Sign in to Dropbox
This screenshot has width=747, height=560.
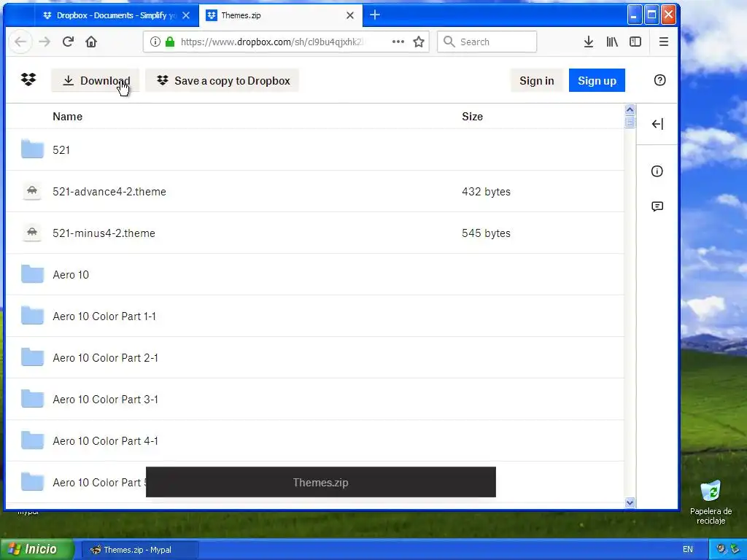point(536,80)
